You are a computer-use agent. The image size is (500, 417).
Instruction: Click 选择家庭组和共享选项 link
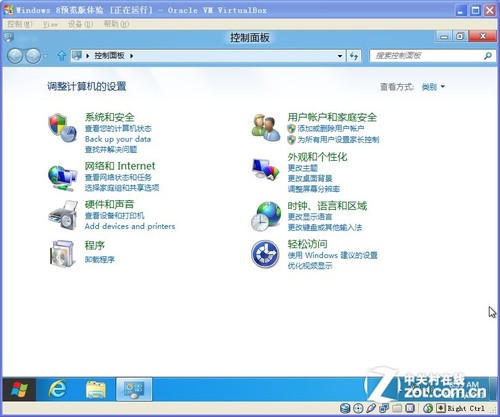(x=122, y=188)
